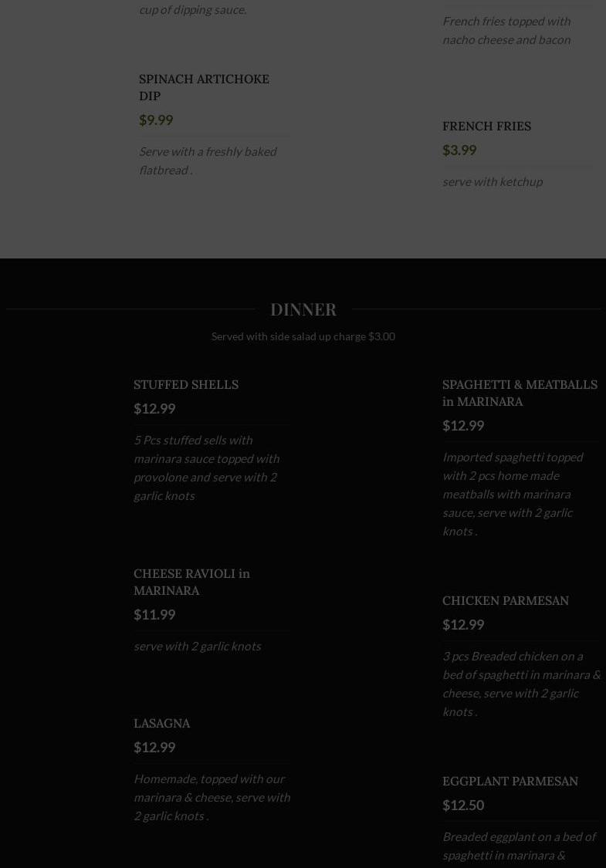606x868 pixels.
Task: Click Spaghetti & Meatballs in Marinara title
Action: pyautogui.click(x=519, y=393)
